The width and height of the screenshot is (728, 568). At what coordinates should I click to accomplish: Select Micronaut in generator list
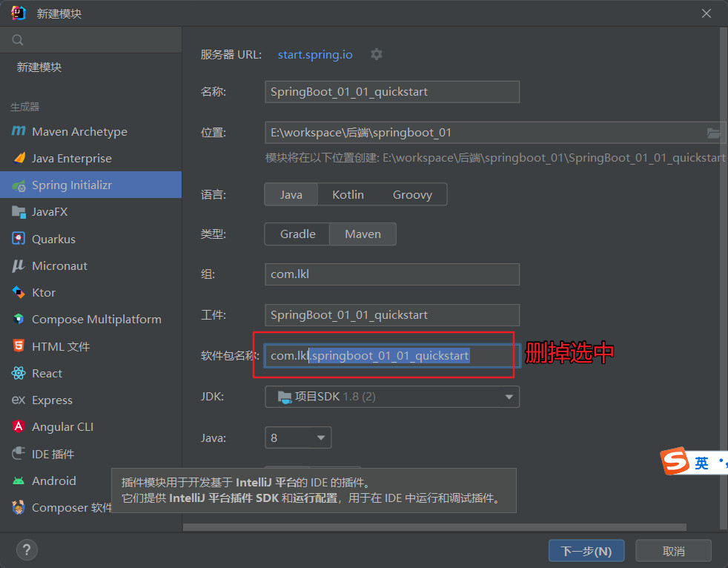tap(90, 265)
